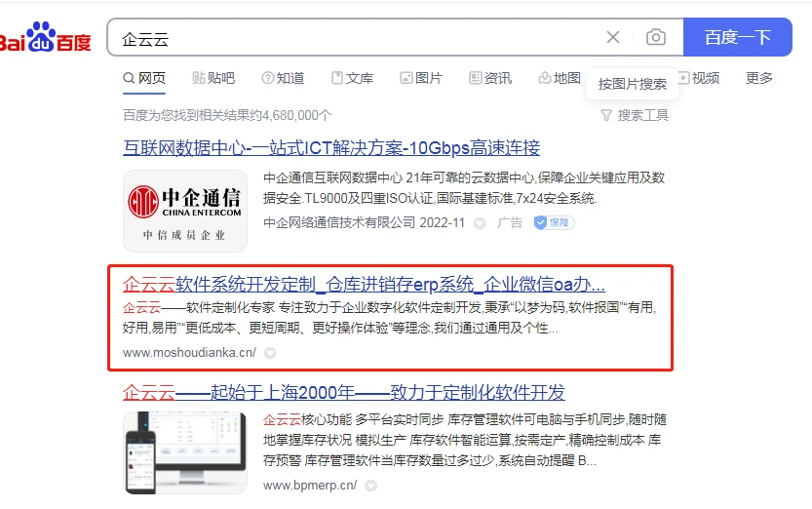This screenshot has height=509, width=812.
Task: Open the 互联网数据中心 ad result title
Action: click(x=331, y=148)
